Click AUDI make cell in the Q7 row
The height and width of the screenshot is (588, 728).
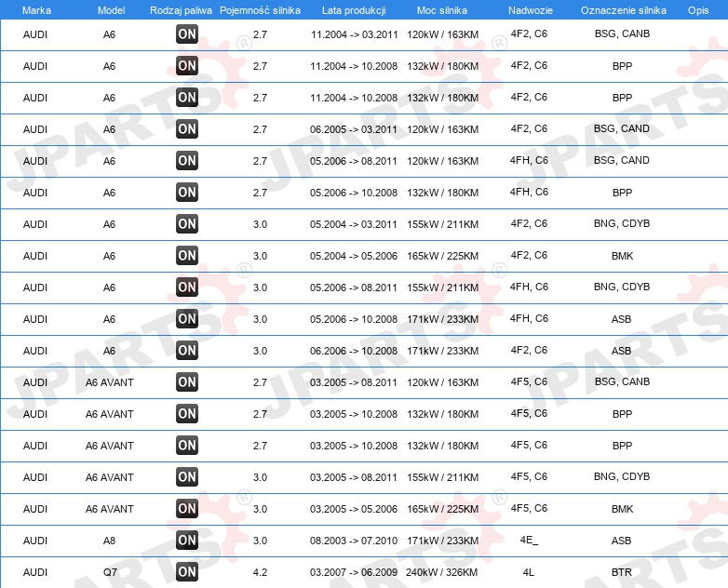tap(35, 572)
